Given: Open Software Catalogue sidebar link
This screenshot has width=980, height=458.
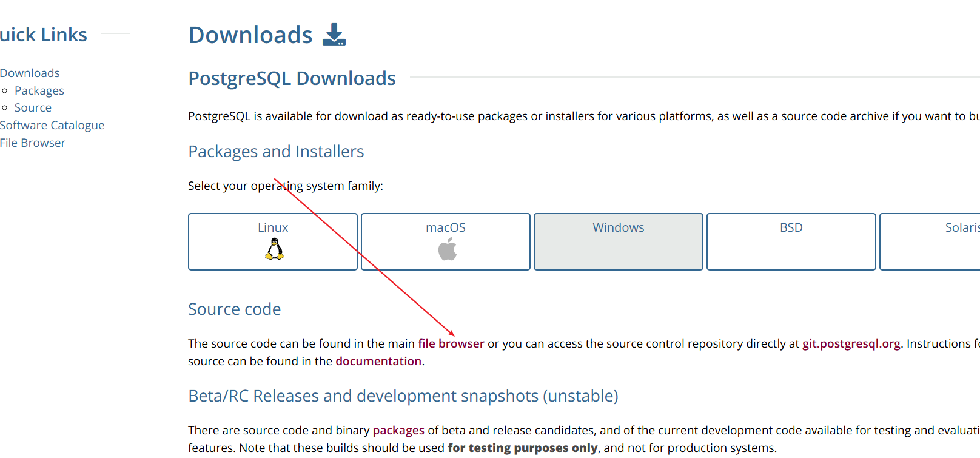Looking at the screenshot, I should (52, 125).
